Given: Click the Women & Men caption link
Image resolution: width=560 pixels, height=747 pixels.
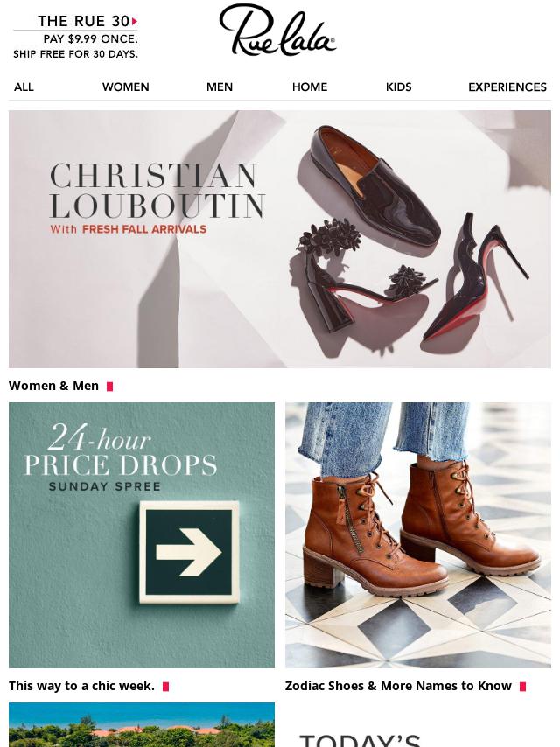Looking at the screenshot, I should click(x=54, y=386).
